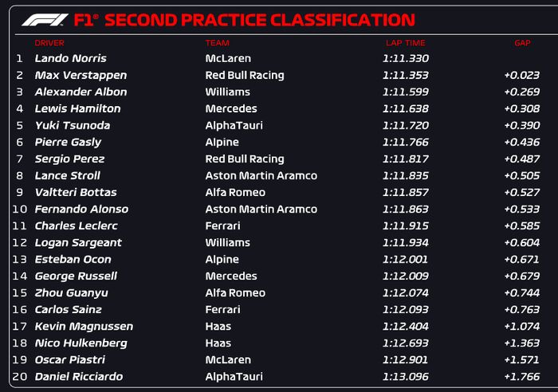Click the LAP TIME column header
This screenshot has width=558, height=392.
(404, 43)
